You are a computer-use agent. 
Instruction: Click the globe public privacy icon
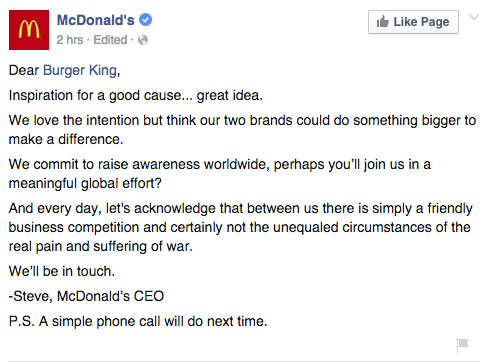(x=143, y=40)
